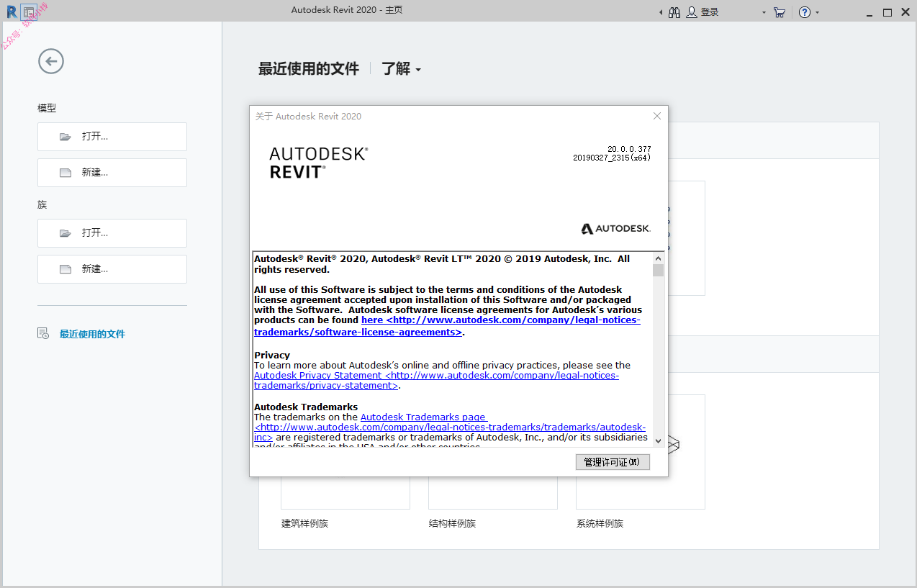
Task: Click the 模型 section label
Action: 47,108
